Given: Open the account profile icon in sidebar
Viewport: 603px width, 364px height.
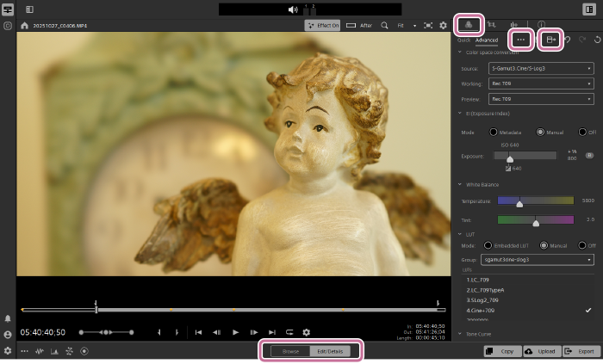Looking at the screenshot, I should click(8, 335).
